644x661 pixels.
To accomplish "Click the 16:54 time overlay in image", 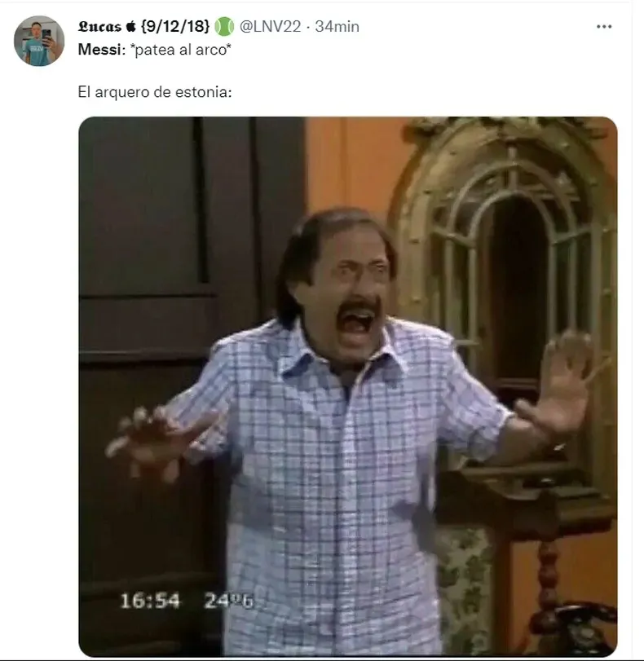I will click(x=150, y=601).
